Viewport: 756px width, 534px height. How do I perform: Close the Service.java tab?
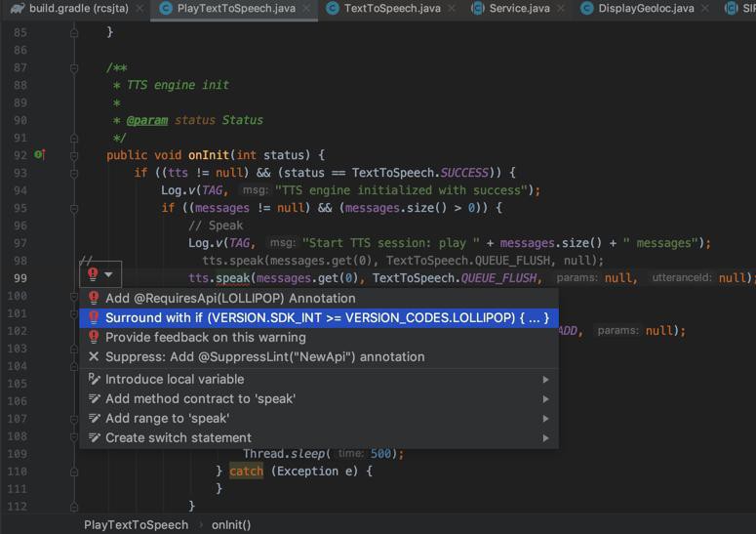click(x=560, y=9)
